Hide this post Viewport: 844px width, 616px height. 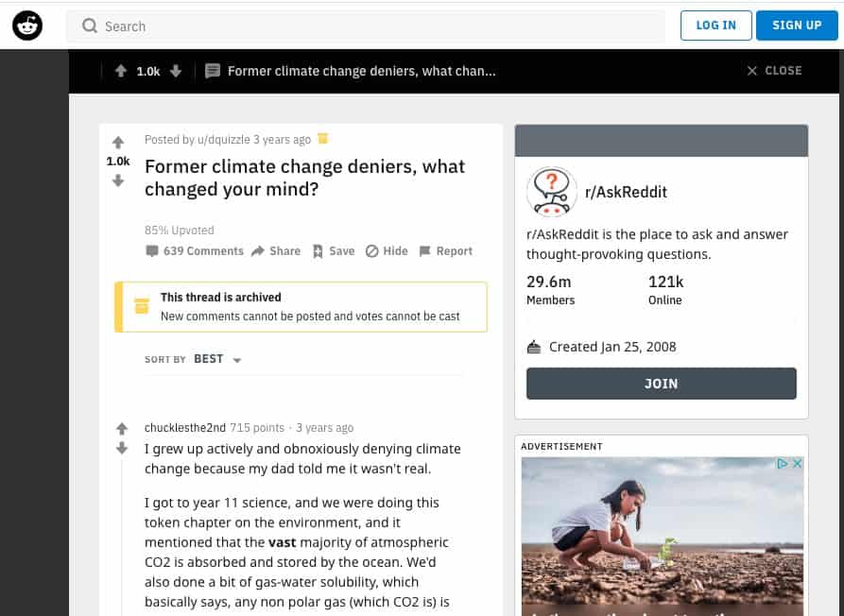pos(387,251)
